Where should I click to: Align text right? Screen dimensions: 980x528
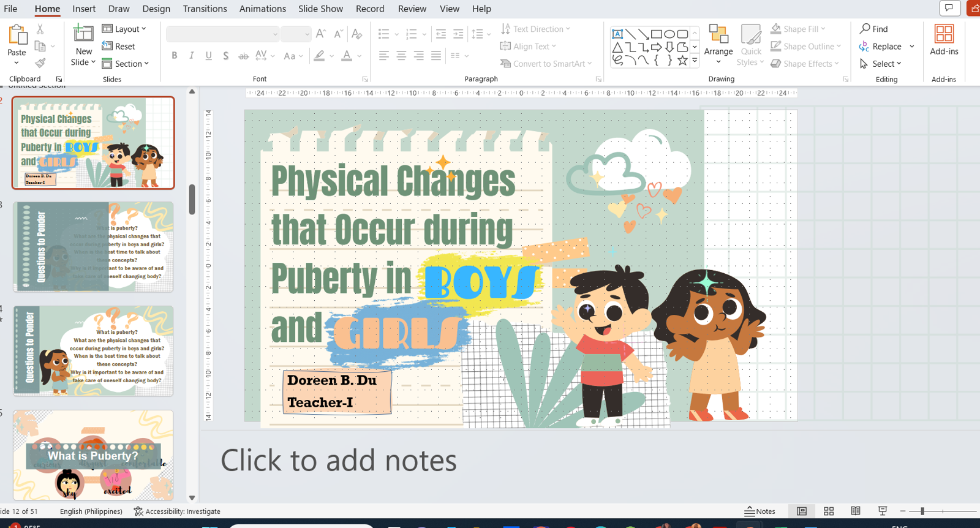[418, 56]
